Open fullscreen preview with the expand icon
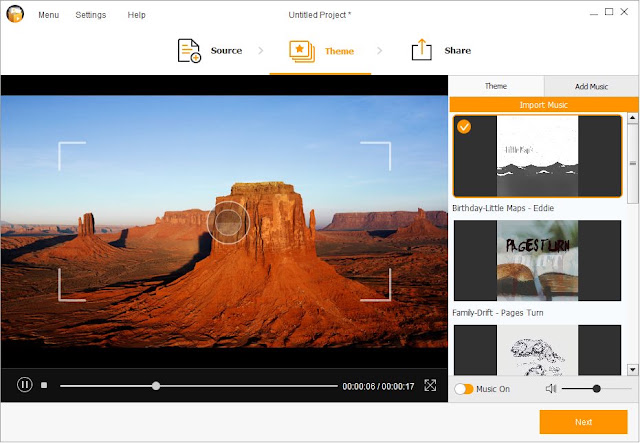The width and height of the screenshot is (640, 443). (x=430, y=385)
